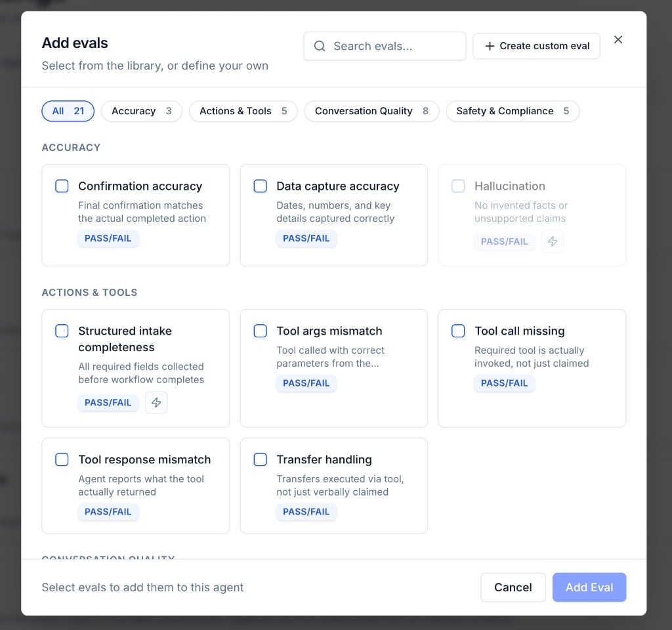Filter by Accuracy category
Screen dimensions: 672x630
click(142, 111)
